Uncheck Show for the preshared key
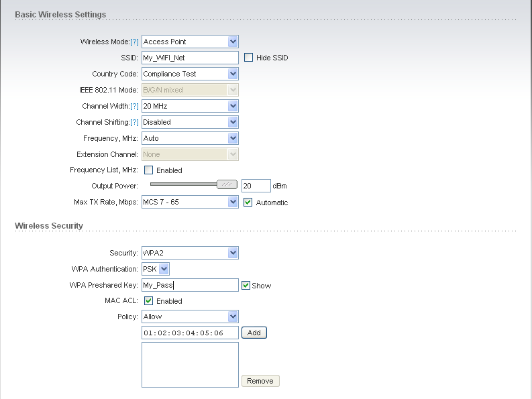 (x=246, y=286)
